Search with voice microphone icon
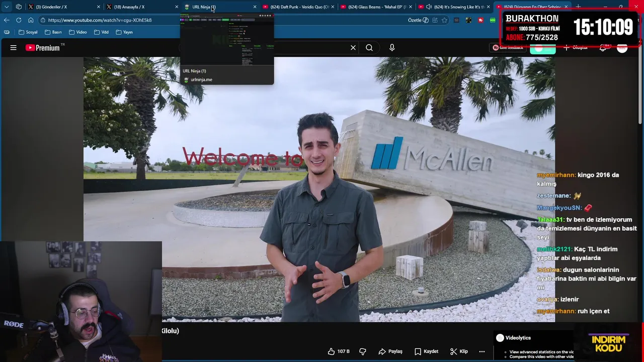The width and height of the screenshot is (644, 362). tap(392, 48)
